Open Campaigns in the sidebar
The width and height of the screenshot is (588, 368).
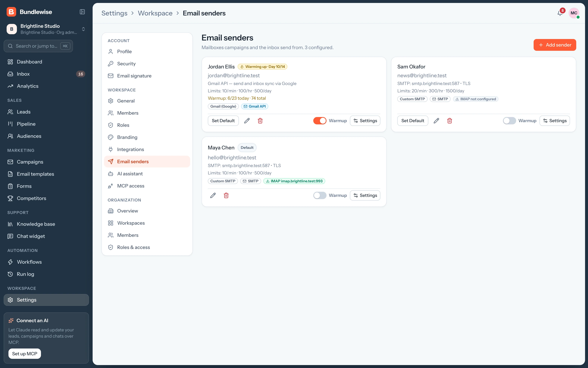pyautogui.click(x=46, y=162)
